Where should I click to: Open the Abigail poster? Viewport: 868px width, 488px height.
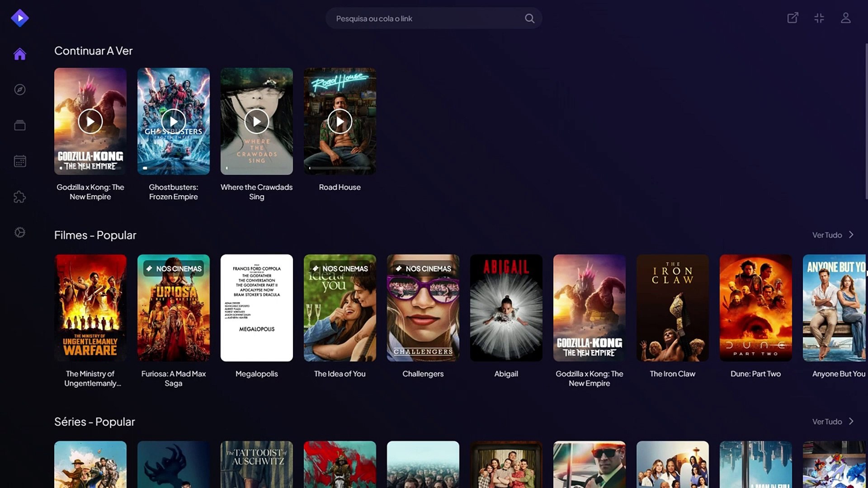pos(506,308)
